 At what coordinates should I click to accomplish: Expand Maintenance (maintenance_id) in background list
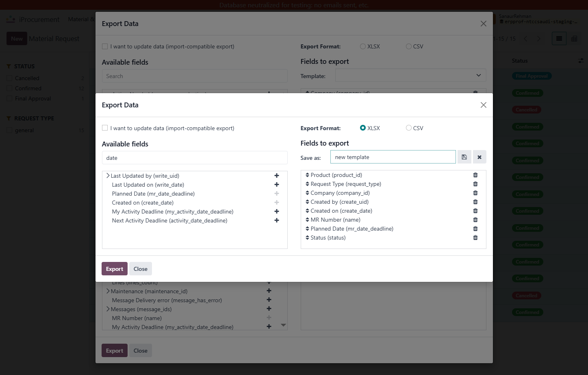(x=108, y=291)
